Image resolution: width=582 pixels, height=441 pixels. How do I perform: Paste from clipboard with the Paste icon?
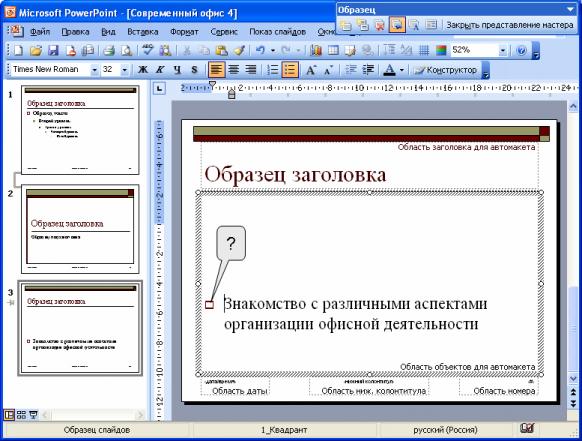coord(222,50)
